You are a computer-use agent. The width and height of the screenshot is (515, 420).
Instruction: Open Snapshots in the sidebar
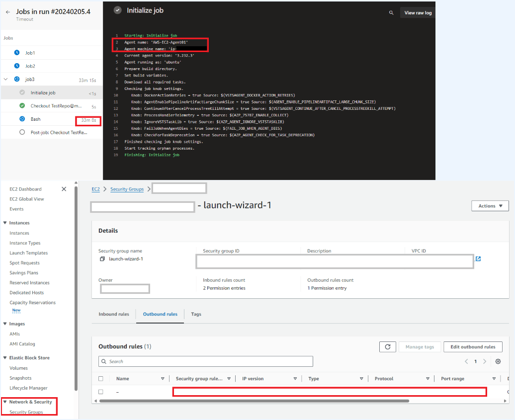pyautogui.click(x=20, y=378)
